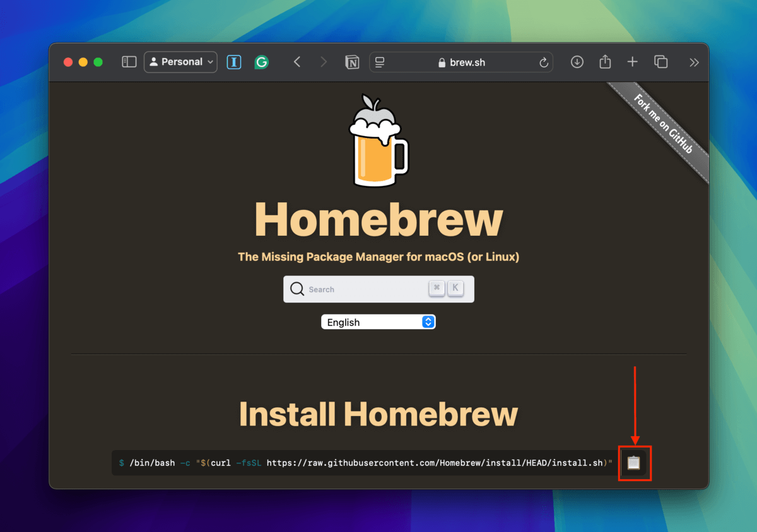Screen dimensions: 757x532
Task: Open the Grammarly extension
Action: point(261,62)
